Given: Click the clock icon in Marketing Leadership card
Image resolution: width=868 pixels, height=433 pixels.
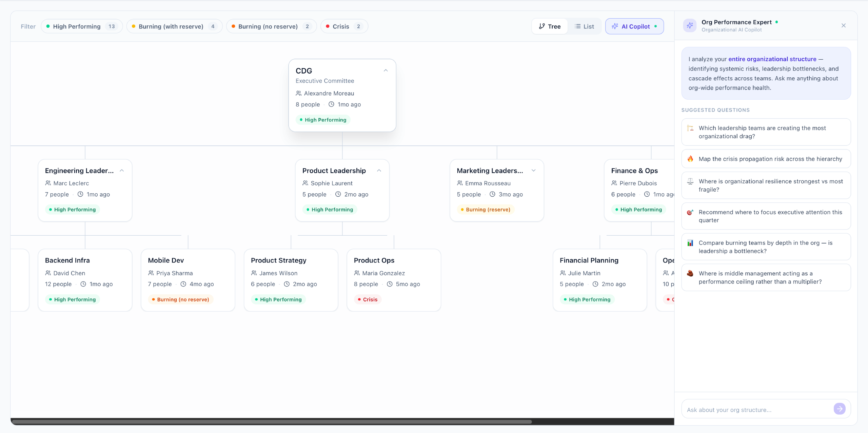Looking at the screenshot, I should coord(492,194).
